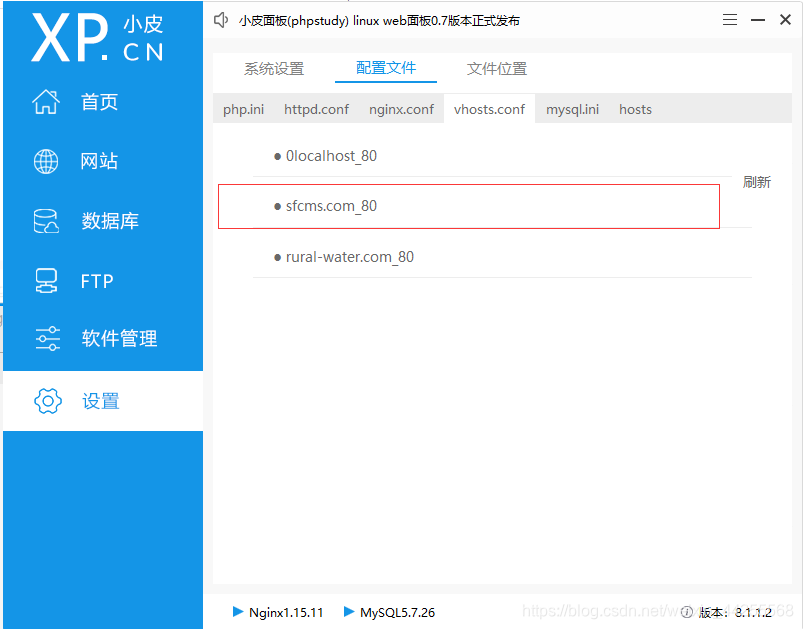The image size is (803, 629).
Task: Click the globe icon beside 网站
Action: coord(46,161)
